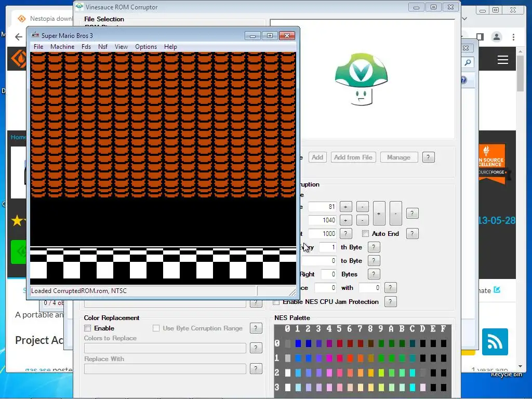The height and width of the screenshot is (399, 532).
Task: Click the Colors to Replace text field
Action: point(165,348)
